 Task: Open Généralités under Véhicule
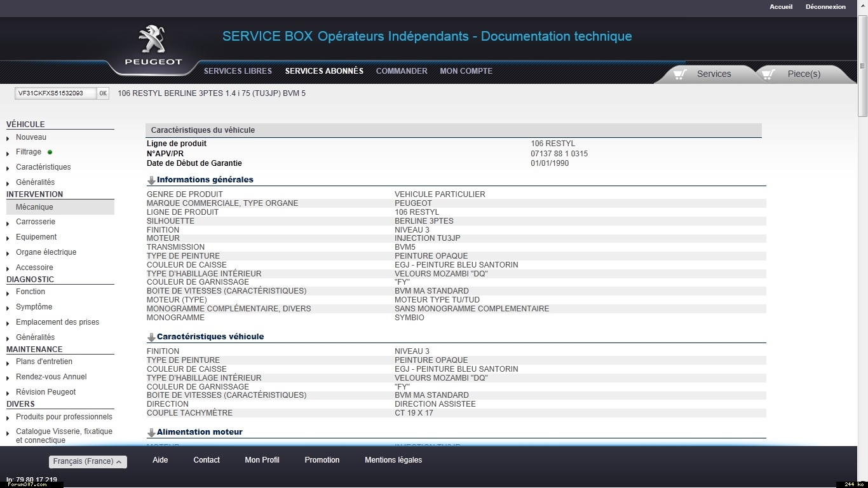36,182
